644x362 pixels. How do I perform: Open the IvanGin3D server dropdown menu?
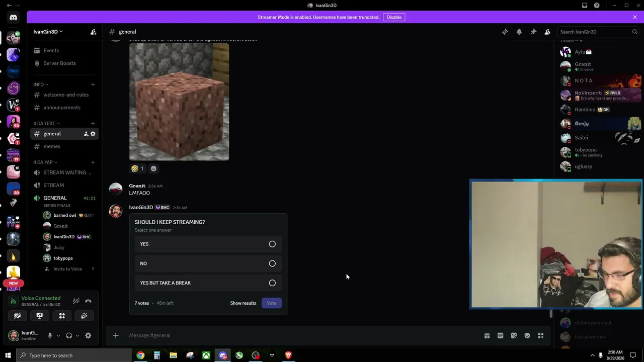click(48, 32)
